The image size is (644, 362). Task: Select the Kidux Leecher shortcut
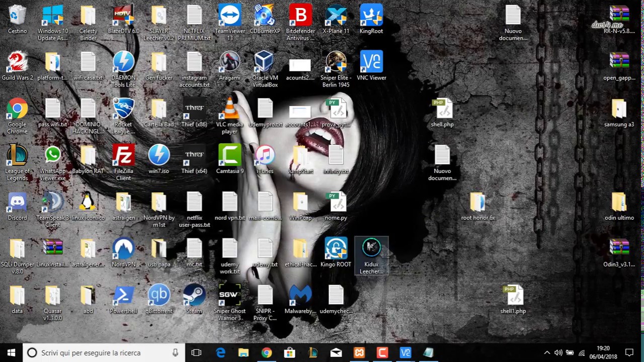tap(371, 256)
